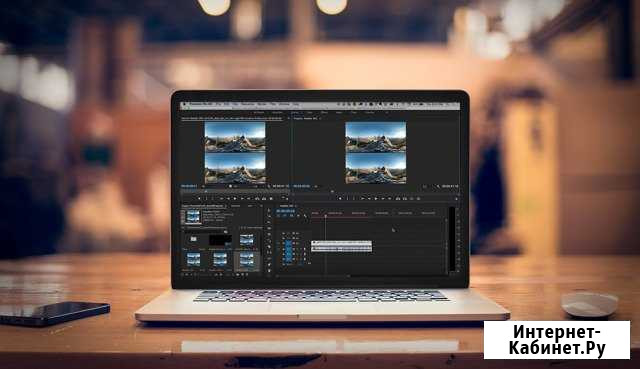
Task: Click New Item icon in Project panel
Action: pyautogui.click(x=242, y=275)
